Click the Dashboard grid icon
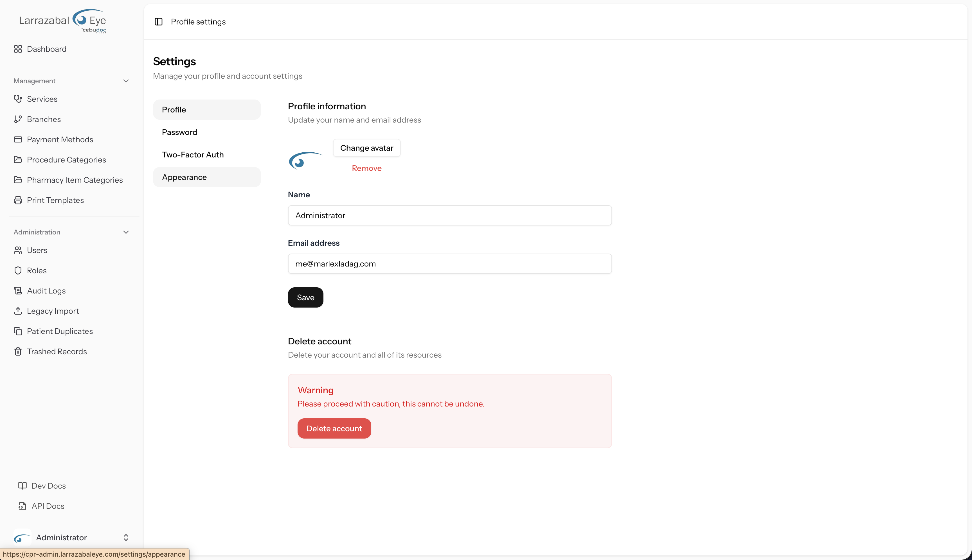Viewport: 972px width, 560px height. pyautogui.click(x=18, y=49)
